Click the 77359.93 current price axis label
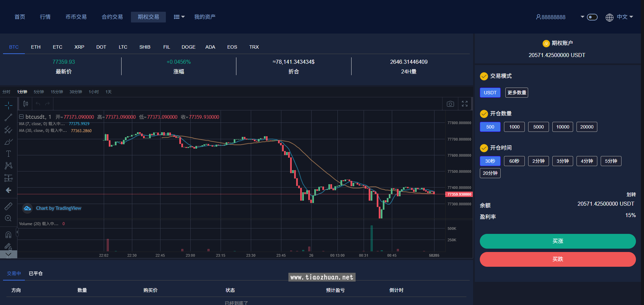The height and width of the screenshot is (305, 644). [459, 194]
